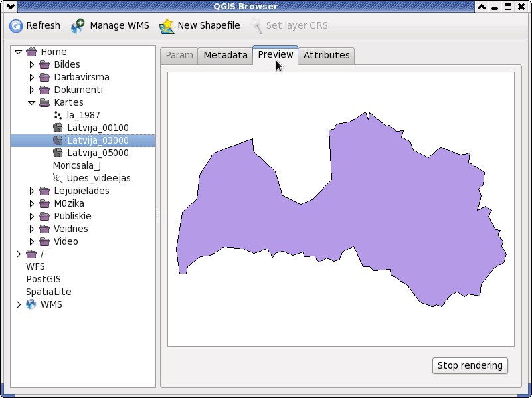Click the root / folder icon
Viewport: 532px width, 398px height.
[31, 254]
